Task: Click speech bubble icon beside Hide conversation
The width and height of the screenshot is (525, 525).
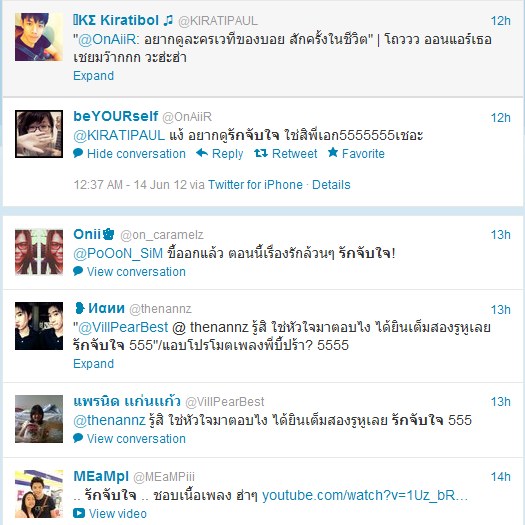Action: point(78,153)
